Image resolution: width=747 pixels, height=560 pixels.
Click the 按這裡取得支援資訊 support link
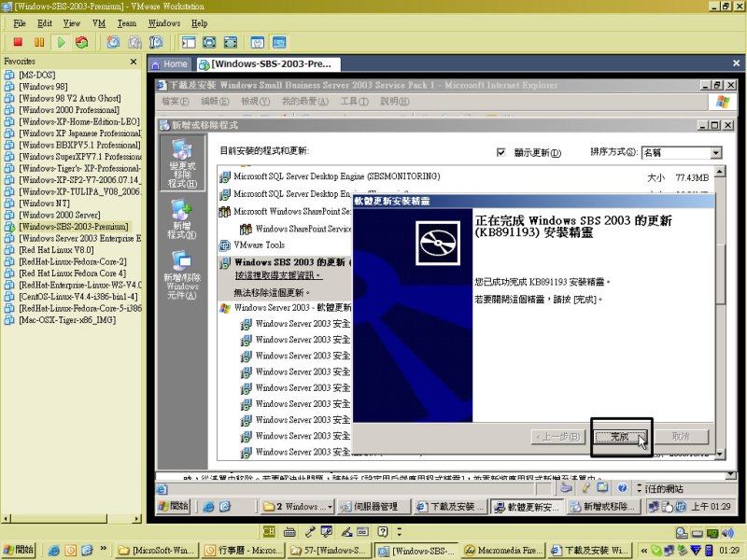(278, 275)
